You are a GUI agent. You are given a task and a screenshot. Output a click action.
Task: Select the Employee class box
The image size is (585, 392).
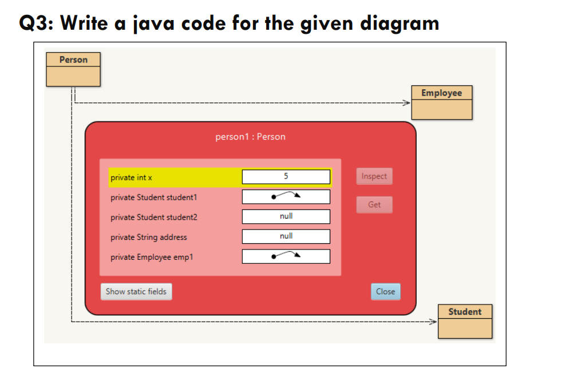tap(441, 102)
